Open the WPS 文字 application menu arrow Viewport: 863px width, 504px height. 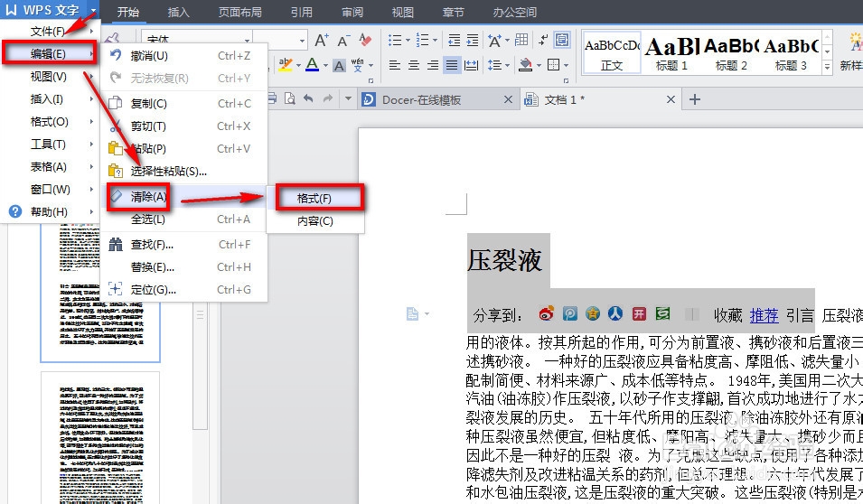pyautogui.click(x=94, y=11)
